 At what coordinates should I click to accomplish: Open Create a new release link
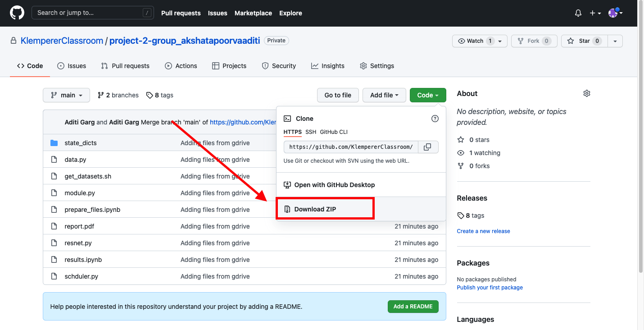tap(483, 231)
